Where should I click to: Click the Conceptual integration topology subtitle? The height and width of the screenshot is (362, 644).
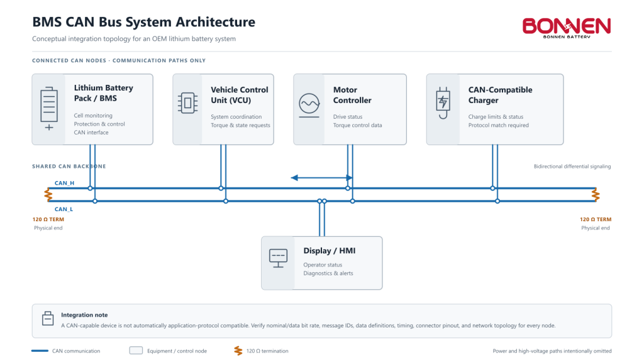click(x=134, y=39)
